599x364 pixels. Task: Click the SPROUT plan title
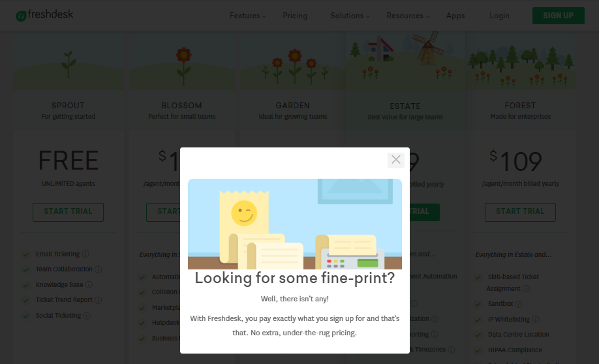[x=68, y=106]
